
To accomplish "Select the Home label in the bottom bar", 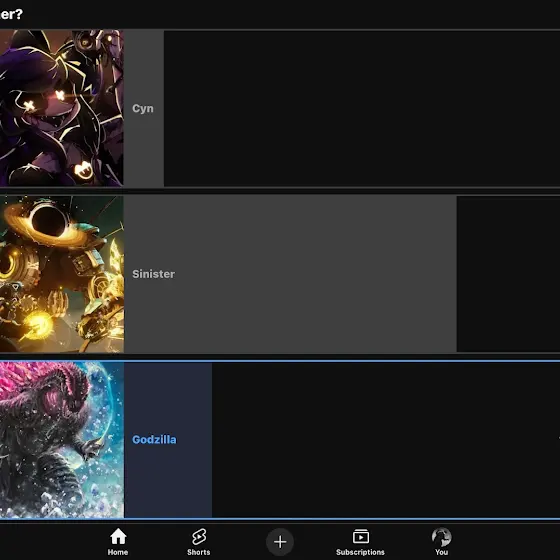I will [x=118, y=552].
